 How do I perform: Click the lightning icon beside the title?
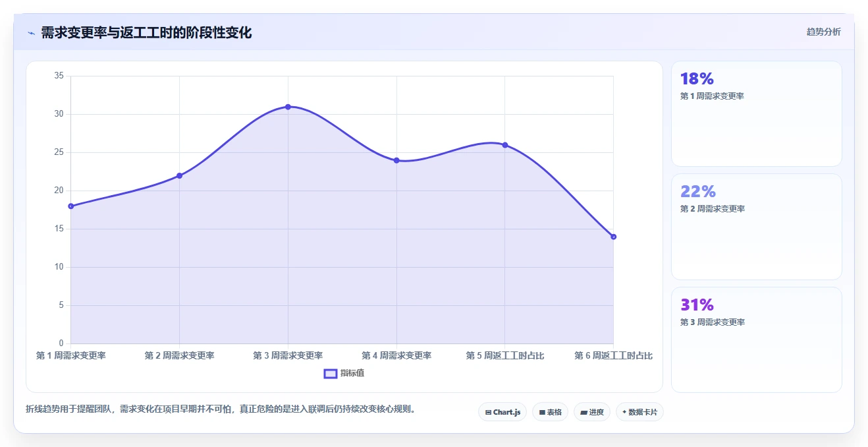(31, 33)
